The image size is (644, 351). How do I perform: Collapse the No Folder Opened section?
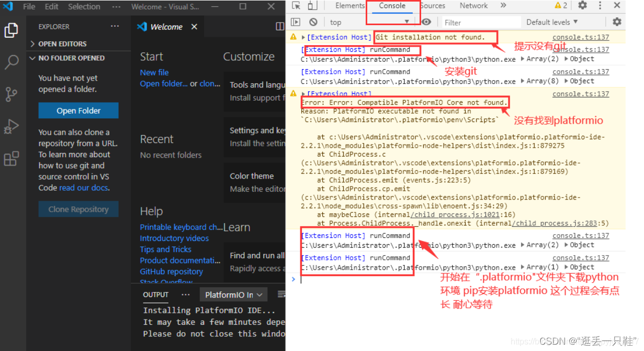(x=78, y=58)
